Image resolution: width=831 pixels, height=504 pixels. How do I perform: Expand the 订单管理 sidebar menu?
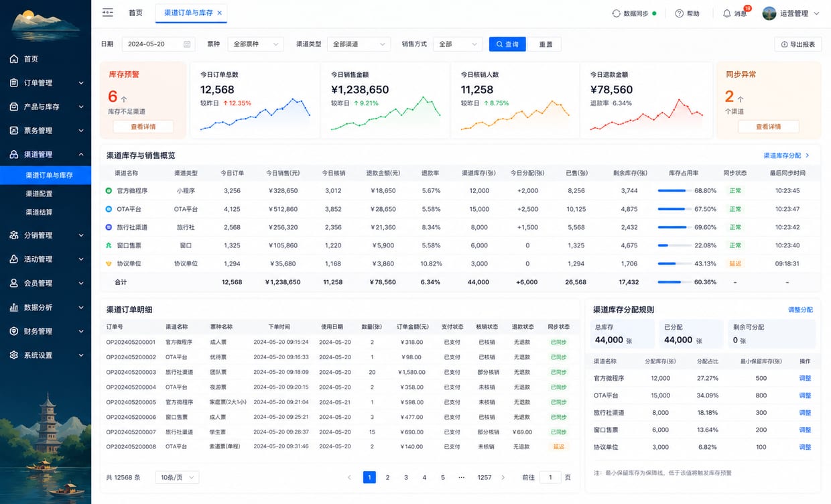click(81, 83)
